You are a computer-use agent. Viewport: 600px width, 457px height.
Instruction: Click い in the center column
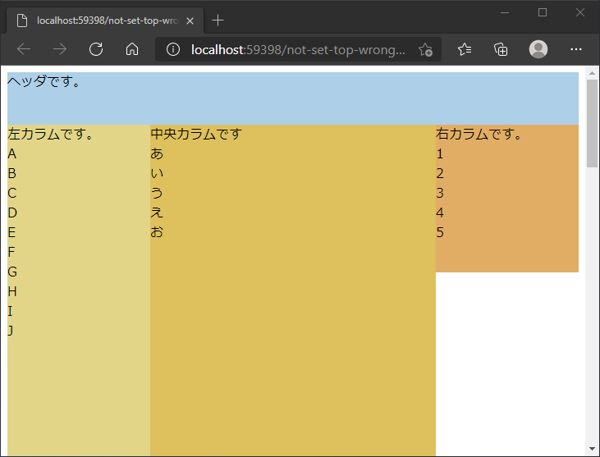click(157, 173)
